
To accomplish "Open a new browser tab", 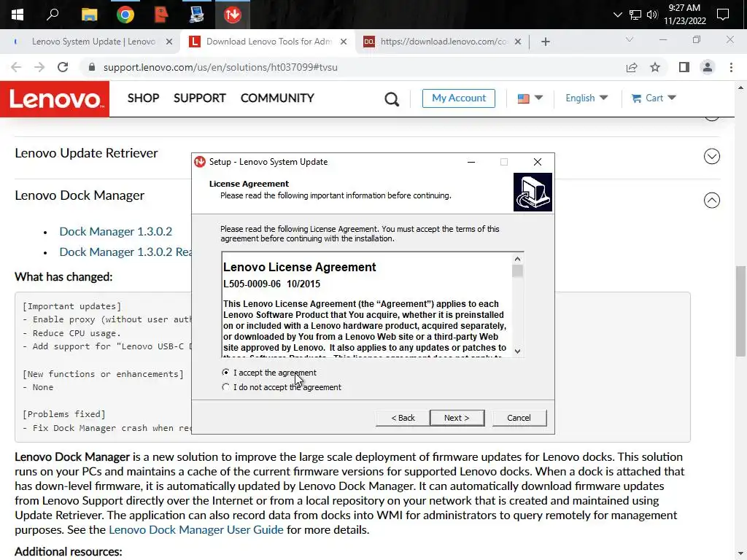I will [546, 42].
